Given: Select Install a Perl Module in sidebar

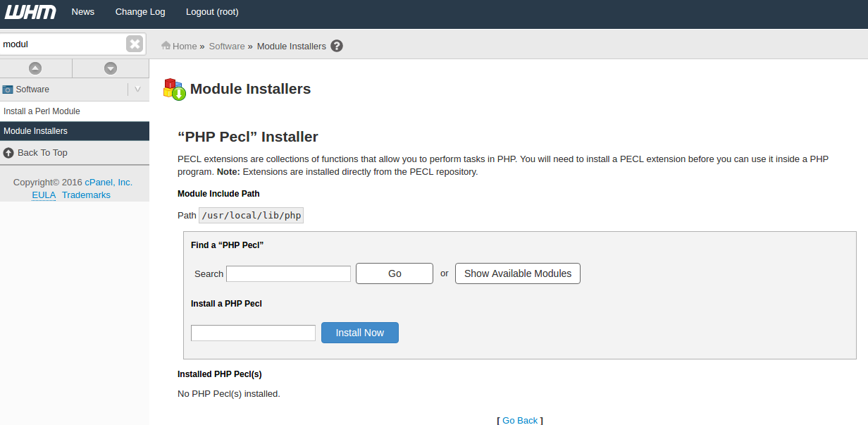Looking at the screenshot, I should [x=42, y=111].
